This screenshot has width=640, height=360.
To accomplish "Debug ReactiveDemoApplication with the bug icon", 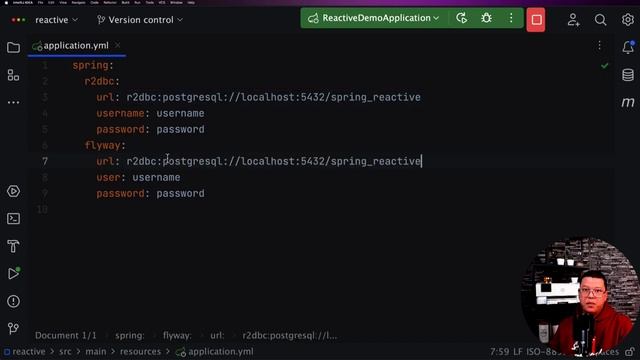I will click(x=486, y=18).
